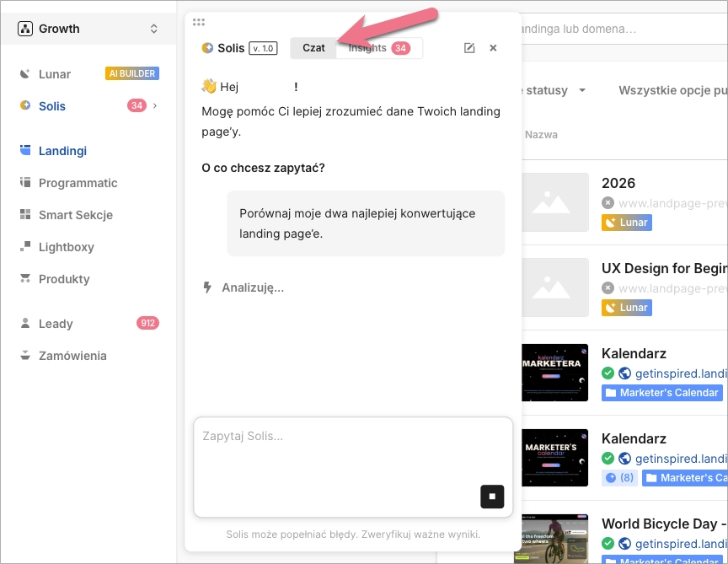Open the statusy filter dropdown
Image resolution: width=728 pixels, height=564 pixels.
coord(554,90)
